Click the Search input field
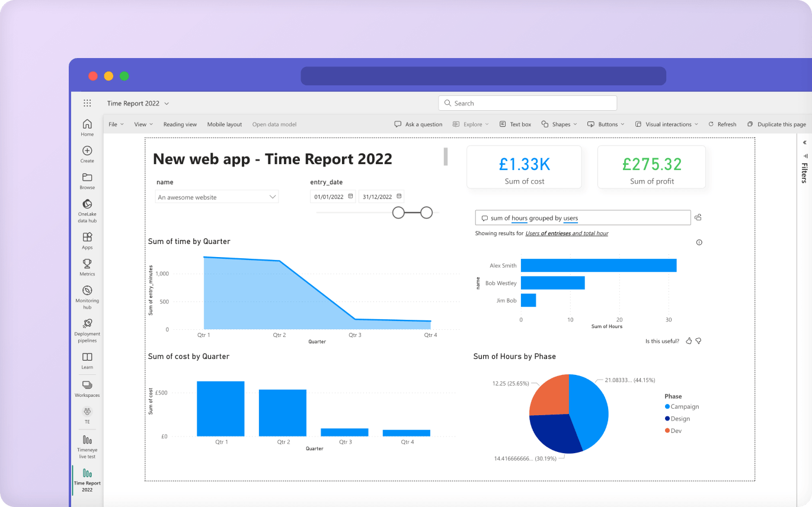Screen dimensions: 812x507 click(x=528, y=103)
